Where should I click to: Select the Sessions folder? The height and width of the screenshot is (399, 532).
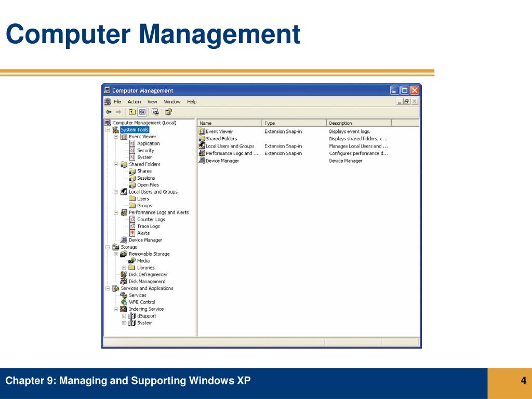[x=146, y=178]
